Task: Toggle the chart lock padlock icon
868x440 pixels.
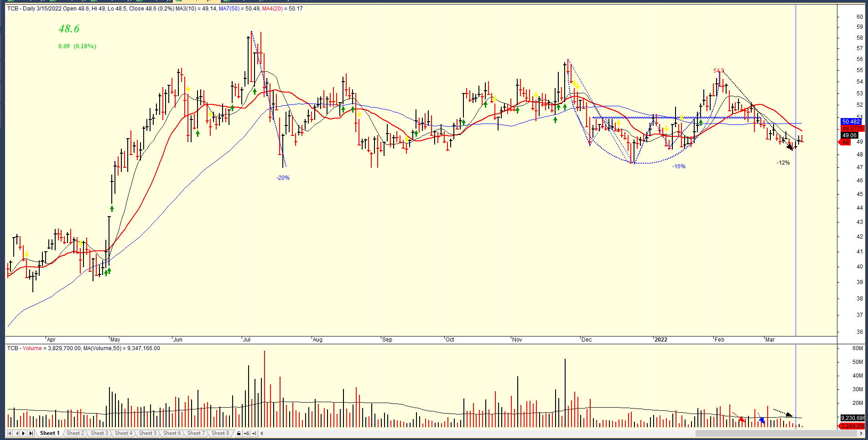Action: tap(239, 433)
